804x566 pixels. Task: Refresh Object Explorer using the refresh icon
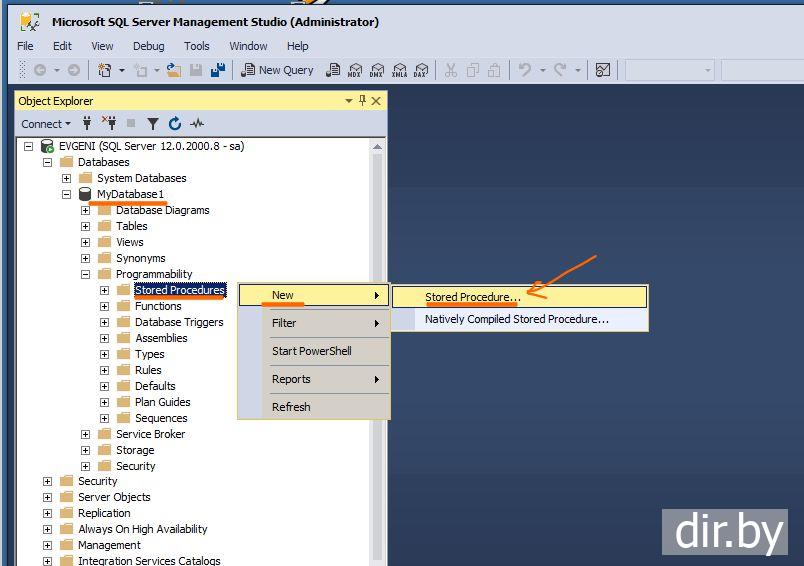(175, 124)
